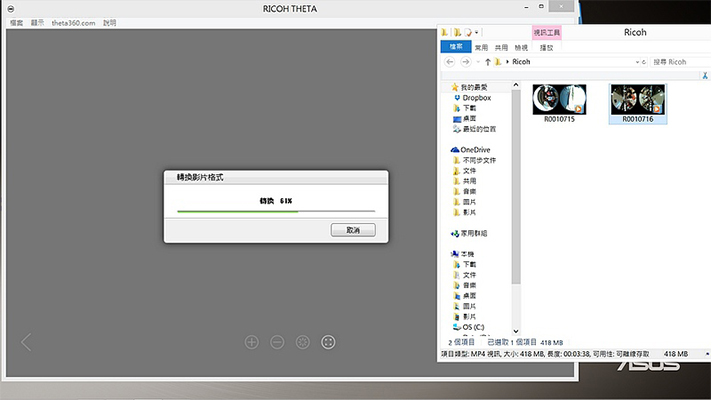This screenshot has width=720, height=400.
Task: Open 圖片 under 本機 in sidebar
Action: point(469,306)
